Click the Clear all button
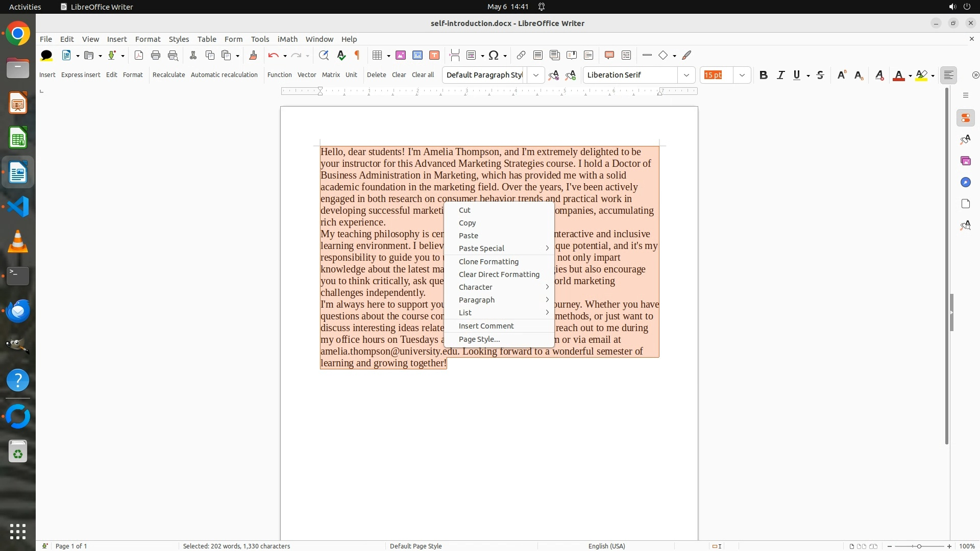This screenshot has height=551, width=980. point(423,74)
